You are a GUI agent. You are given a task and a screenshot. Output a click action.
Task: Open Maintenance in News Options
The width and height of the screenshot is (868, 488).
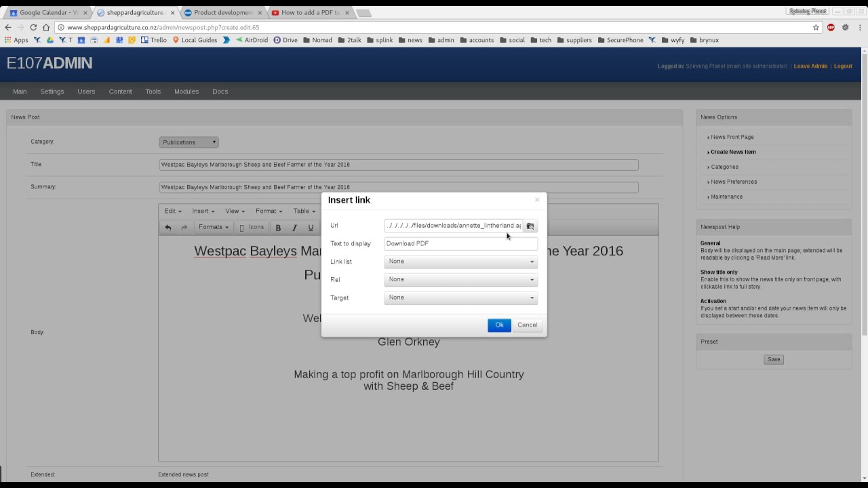pos(726,197)
